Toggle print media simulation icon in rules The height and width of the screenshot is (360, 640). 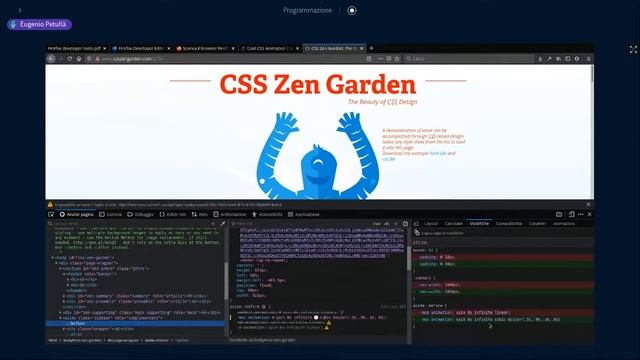tap(405, 224)
